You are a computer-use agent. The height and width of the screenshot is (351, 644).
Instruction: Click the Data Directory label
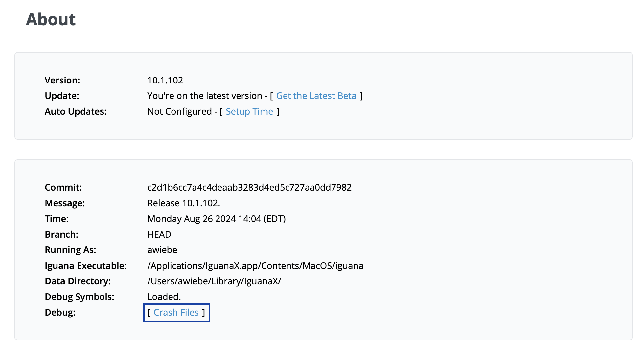point(78,281)
